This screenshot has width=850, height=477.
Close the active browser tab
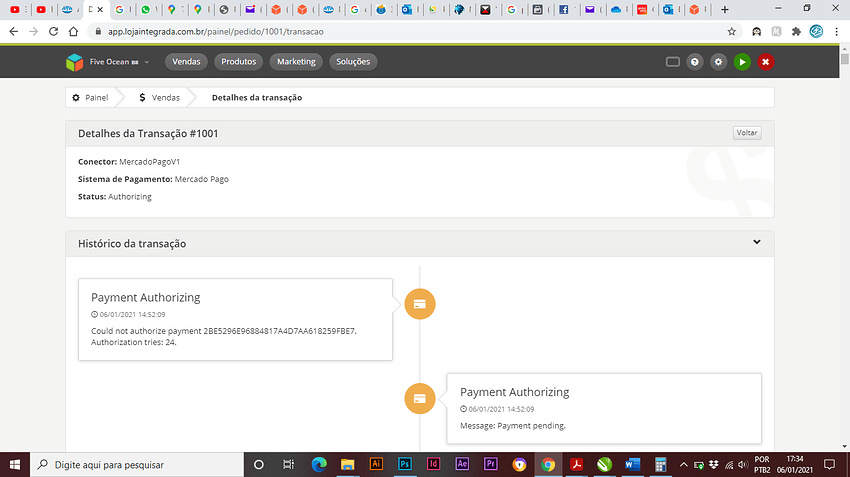(100, 9)
